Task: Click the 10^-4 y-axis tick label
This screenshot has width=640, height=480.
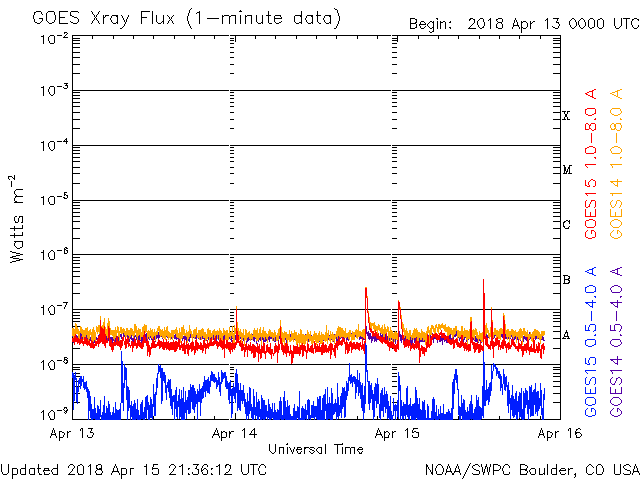Action: 54,145
